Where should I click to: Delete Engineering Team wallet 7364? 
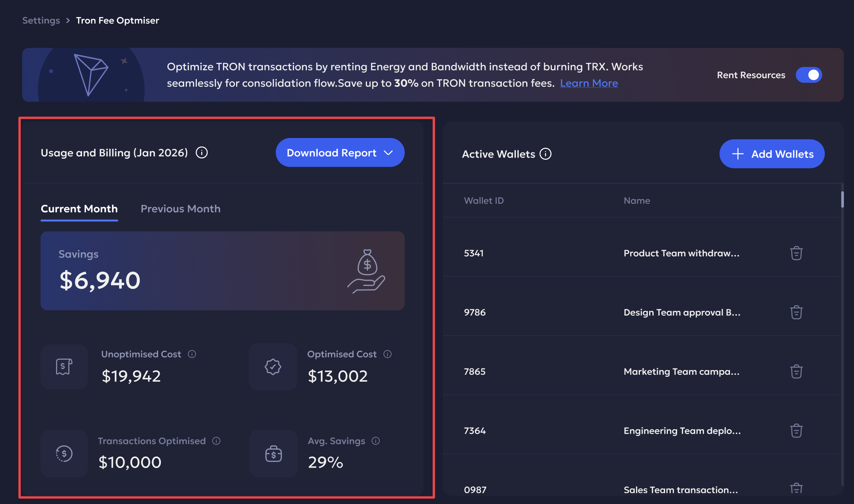[x=796, y=431]
